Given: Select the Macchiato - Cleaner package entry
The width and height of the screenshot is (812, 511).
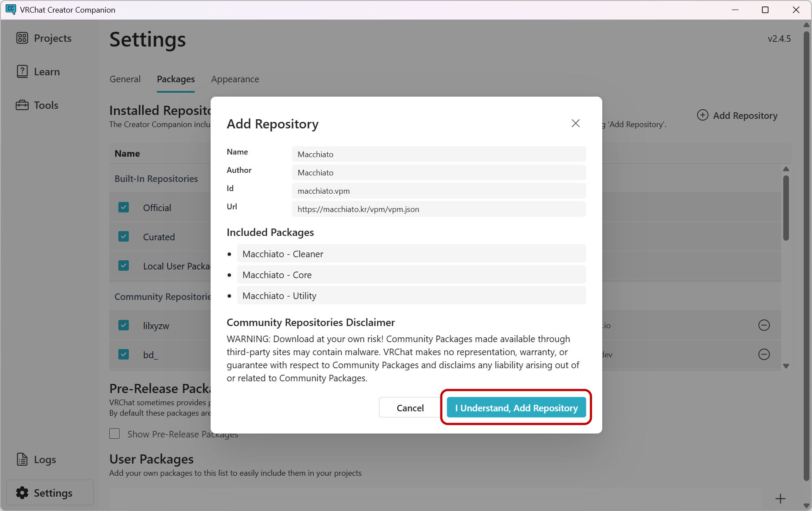Looking at the screenshot, I should click(x=411, y=254).
